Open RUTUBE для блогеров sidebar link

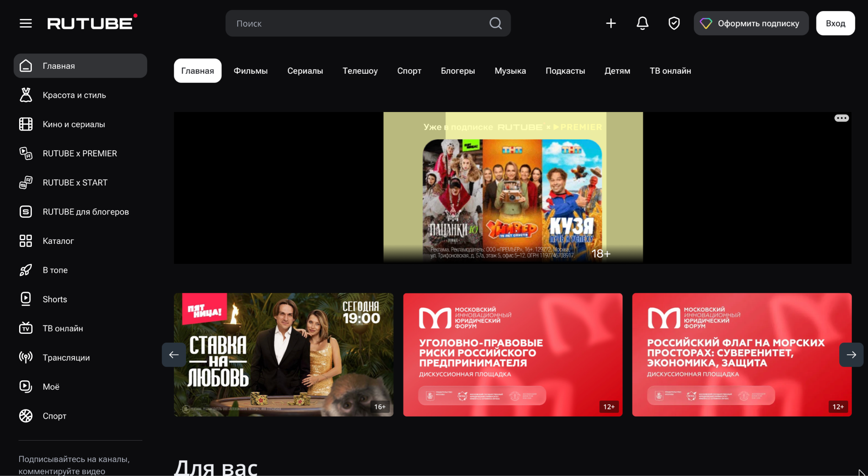pos(81,212)
